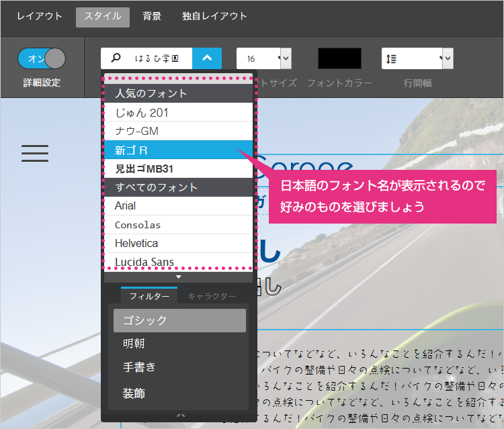Select the 見出ゴMB31 font
The image size is (504, 429).
178,169
